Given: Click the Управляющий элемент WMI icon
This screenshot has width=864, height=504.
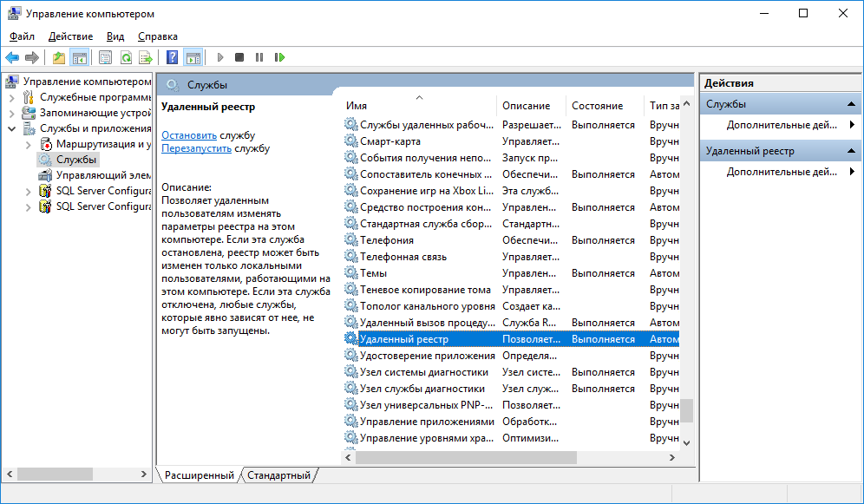Looking at the screenshot, I should (45, 176).
